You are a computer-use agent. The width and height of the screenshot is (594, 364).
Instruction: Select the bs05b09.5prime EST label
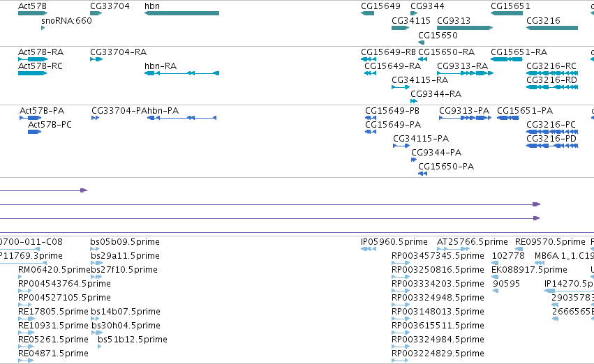point(125,242)
